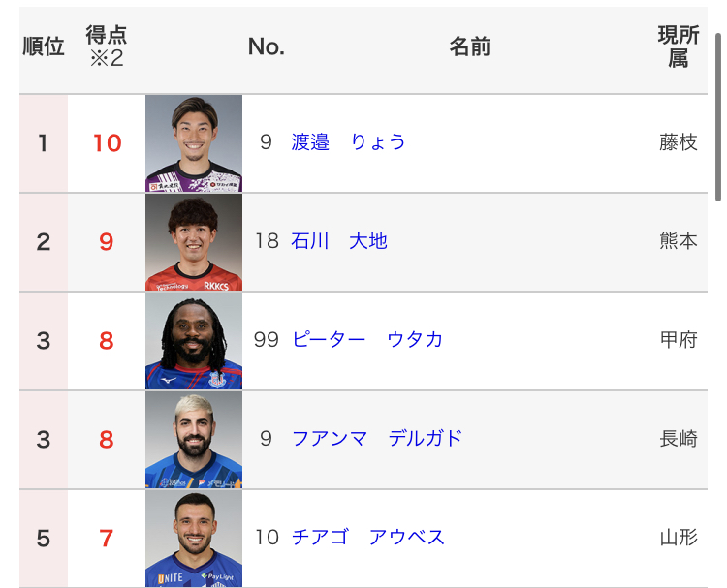Open player link 石川 大地
The image size is (727, 588).
(x=339, y=241)
